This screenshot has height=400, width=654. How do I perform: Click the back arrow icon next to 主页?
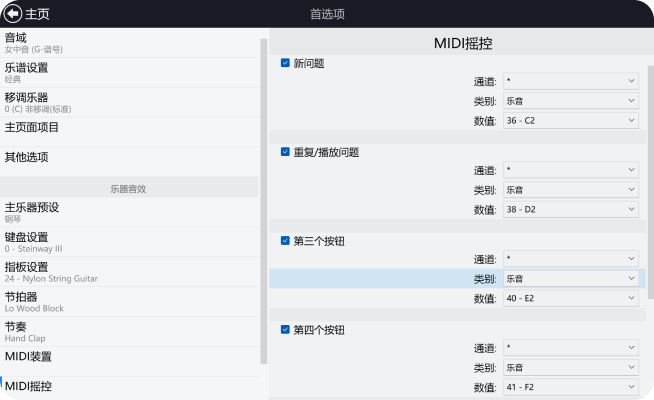[13, 14]
